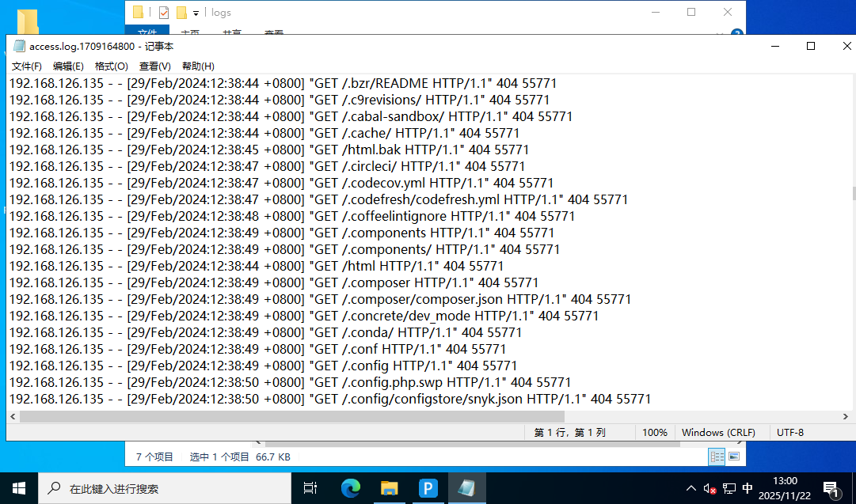Switch Explorer to details view icon
The height and width of the screenshot is (504, 856).
(717, 457)
